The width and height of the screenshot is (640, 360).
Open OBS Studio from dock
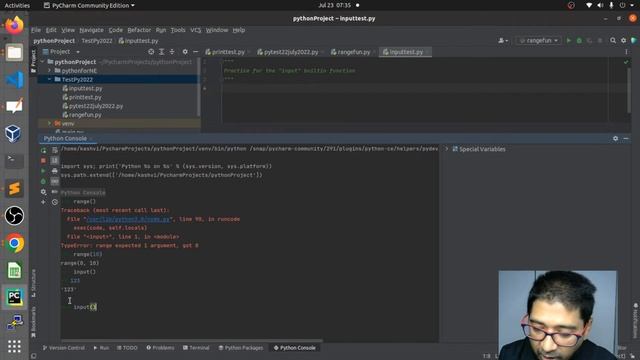(14, 216)
